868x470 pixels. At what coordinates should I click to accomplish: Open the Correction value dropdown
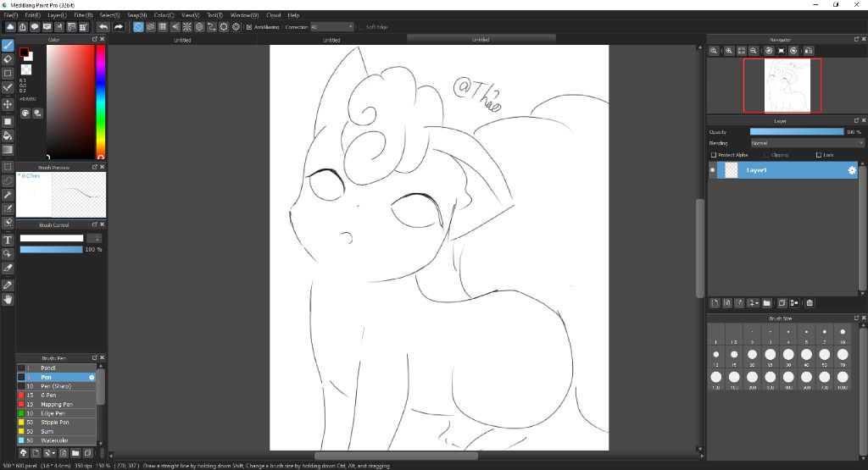click(331, 26)
